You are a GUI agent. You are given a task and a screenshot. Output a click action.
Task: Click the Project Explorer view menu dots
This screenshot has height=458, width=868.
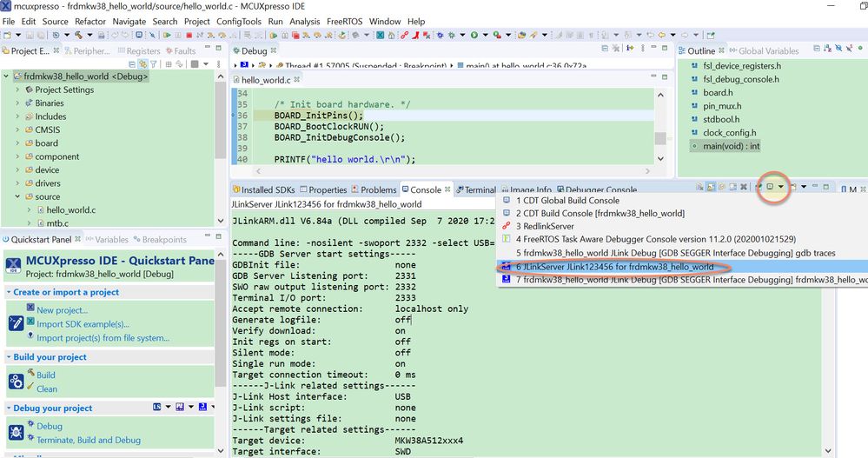pos(219,63)
